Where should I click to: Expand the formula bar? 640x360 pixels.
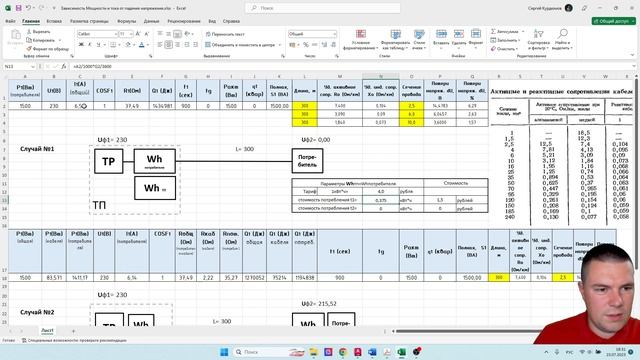(634, 66)
